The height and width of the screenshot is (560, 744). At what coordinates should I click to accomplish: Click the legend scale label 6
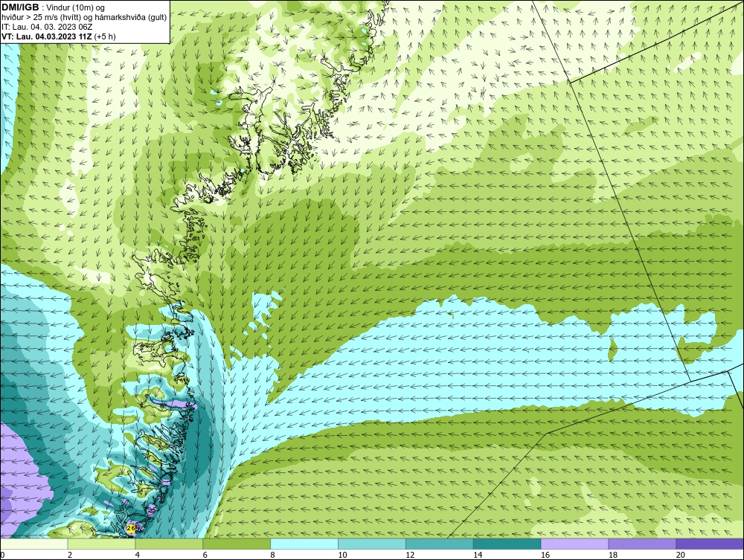pos(205,555)
